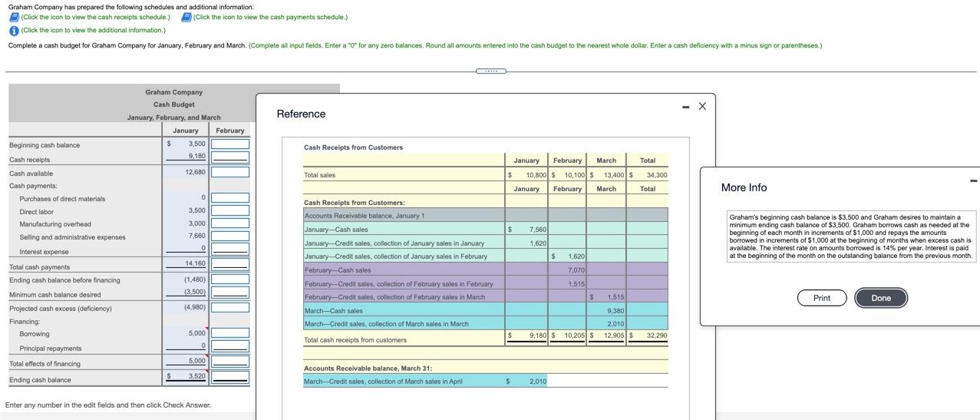This screenshot has height=420, width=980.
Task: Minimize the More Info dialog
Action: [974, 181]
